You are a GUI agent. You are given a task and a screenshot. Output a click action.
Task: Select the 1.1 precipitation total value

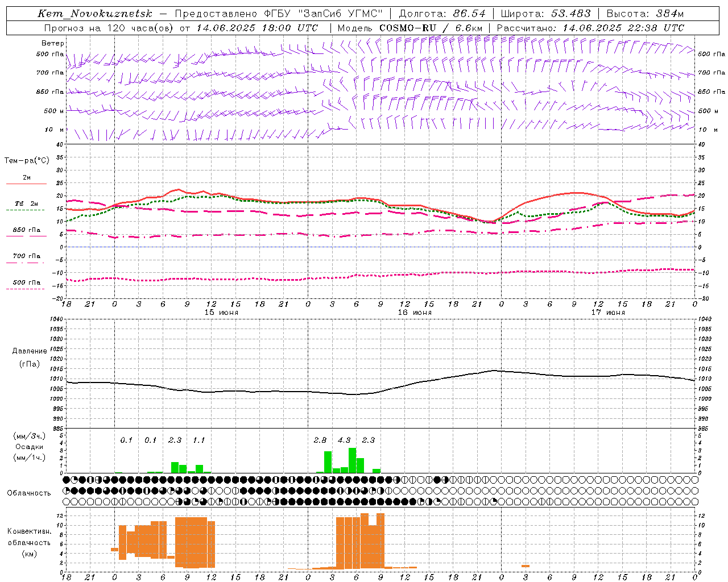(198, 440)
